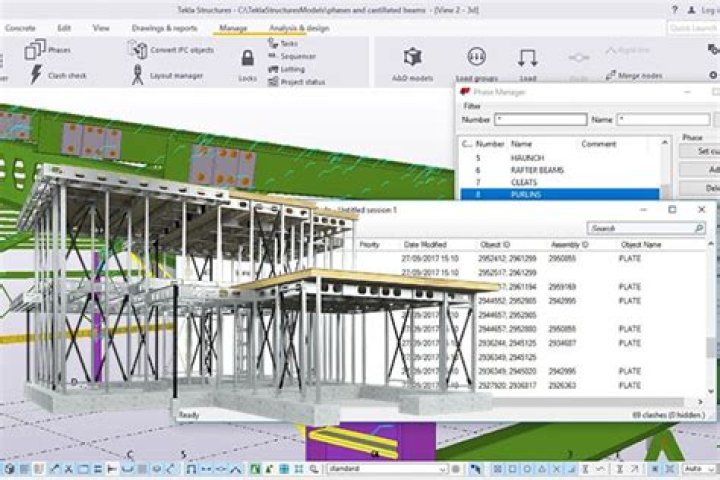Image resolution: width=720 pixels, height=480 pixels.
Task: Click the Ready status text
Action: click(x=189, y=415)
